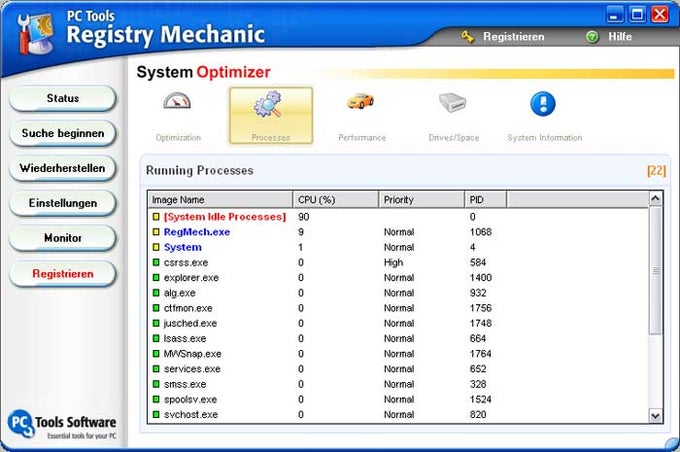
Task: Select the MWSnap.exe process name
Action: (192, 354)
